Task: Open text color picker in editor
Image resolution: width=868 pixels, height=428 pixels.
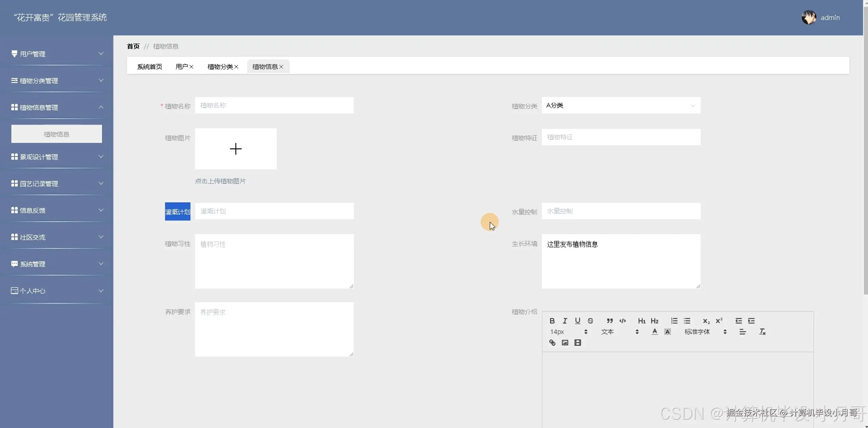Action: click(x=654, y=332)
